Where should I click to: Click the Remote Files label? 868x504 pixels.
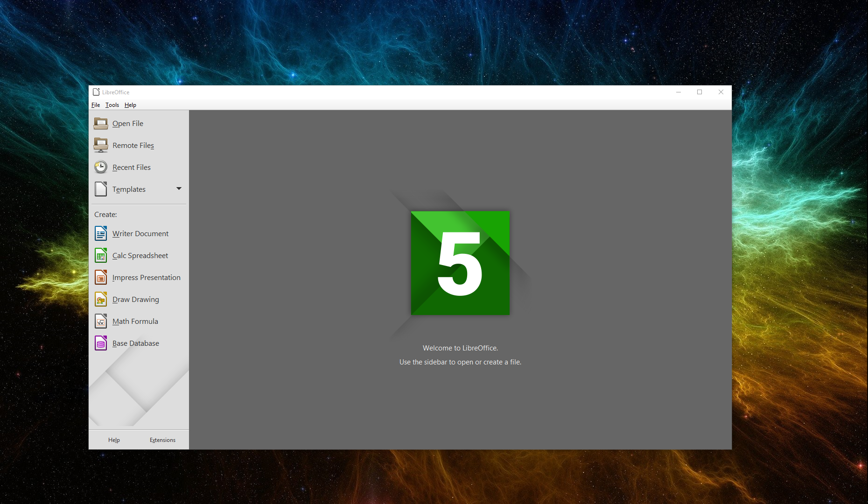[133, 145]
